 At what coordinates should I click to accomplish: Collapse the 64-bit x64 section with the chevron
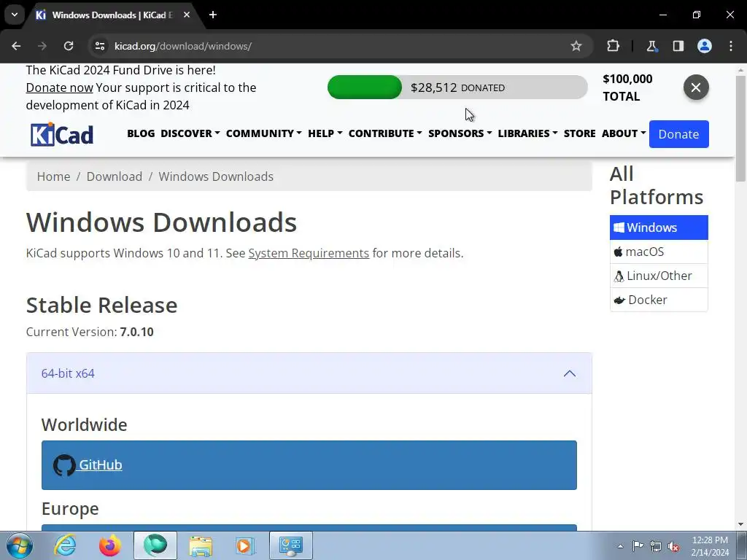pos(570,374)
